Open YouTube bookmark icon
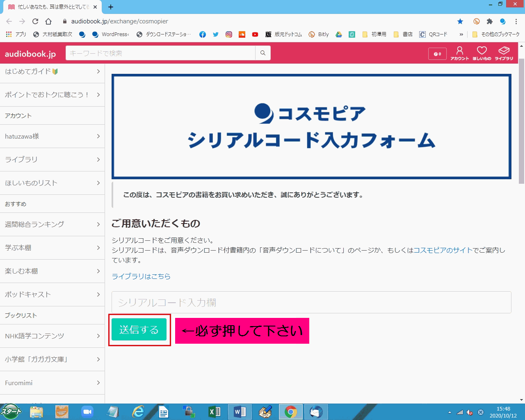Viewport: 525px width, 420px height. click(x=255, y=34)
